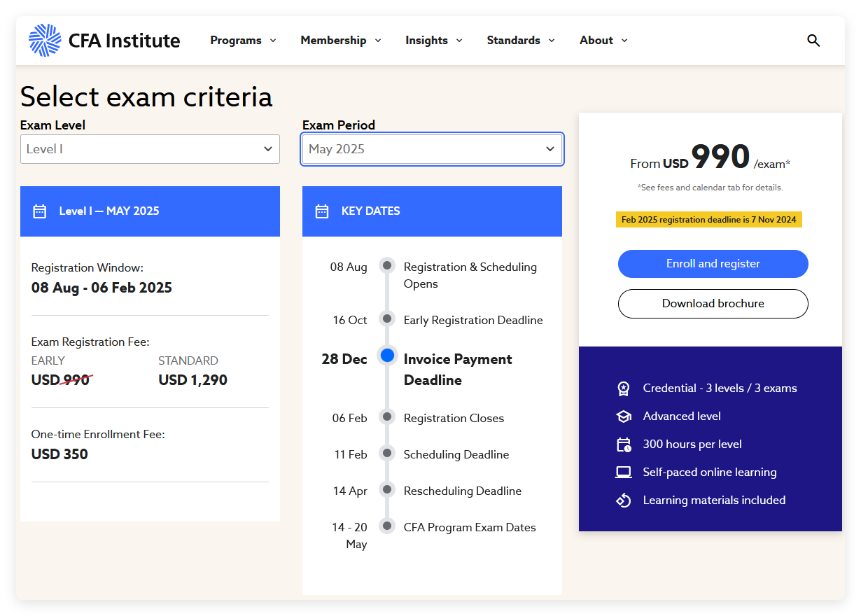The width and height of the screenshot is (861, 616).
Task: Click the '300 hours per level' text
Action: (x=692, y=444)
